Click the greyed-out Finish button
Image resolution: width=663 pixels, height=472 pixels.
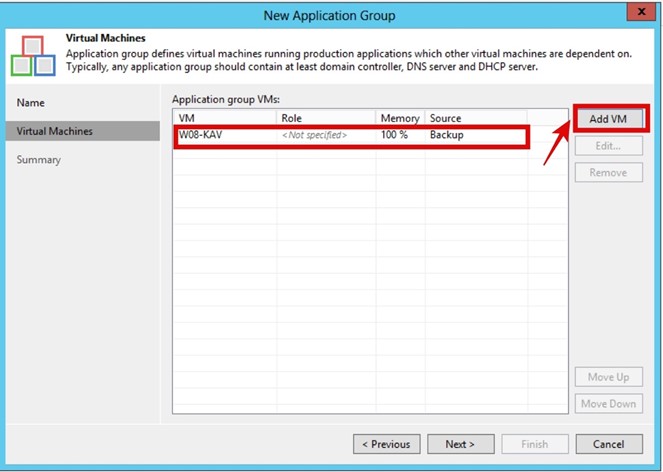coord(535,444)
